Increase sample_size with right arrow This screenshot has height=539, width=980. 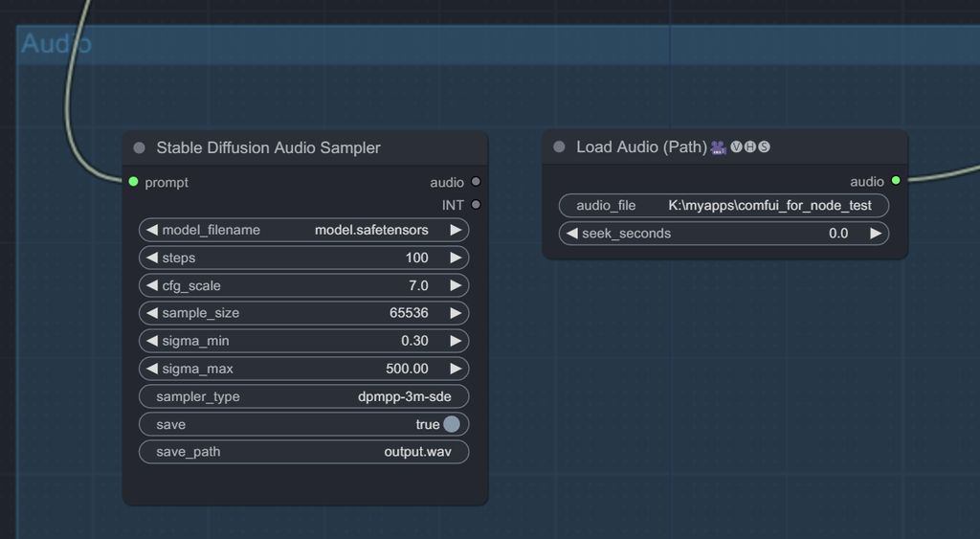pos(456,313)
